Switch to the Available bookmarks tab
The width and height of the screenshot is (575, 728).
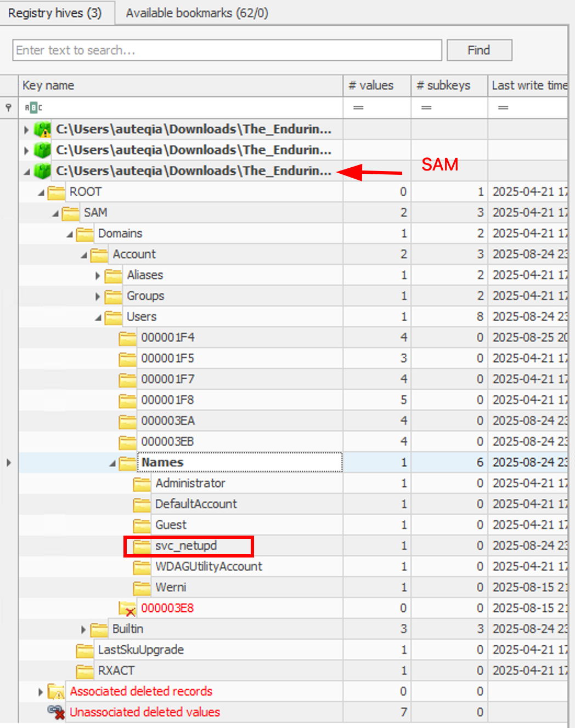point(197,13)
